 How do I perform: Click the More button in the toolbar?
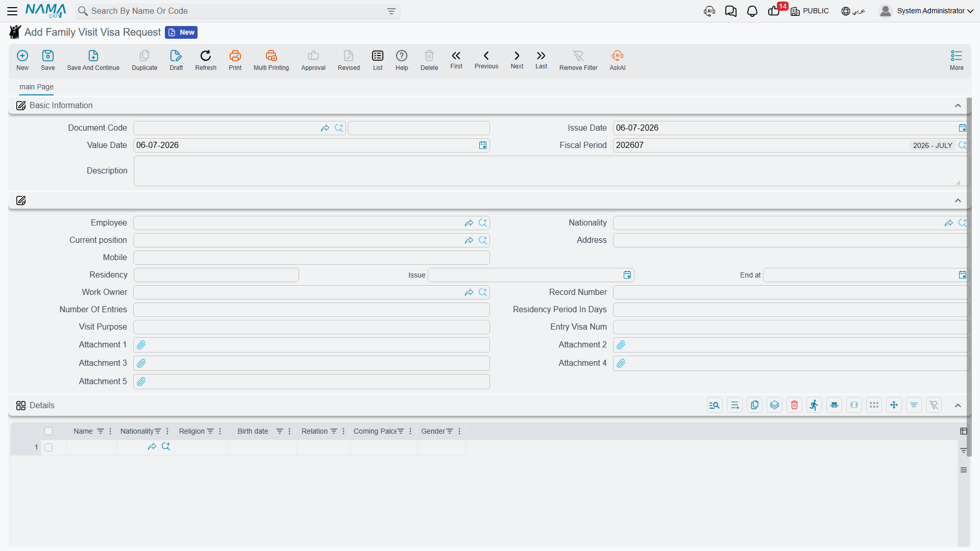pos(957,60)
